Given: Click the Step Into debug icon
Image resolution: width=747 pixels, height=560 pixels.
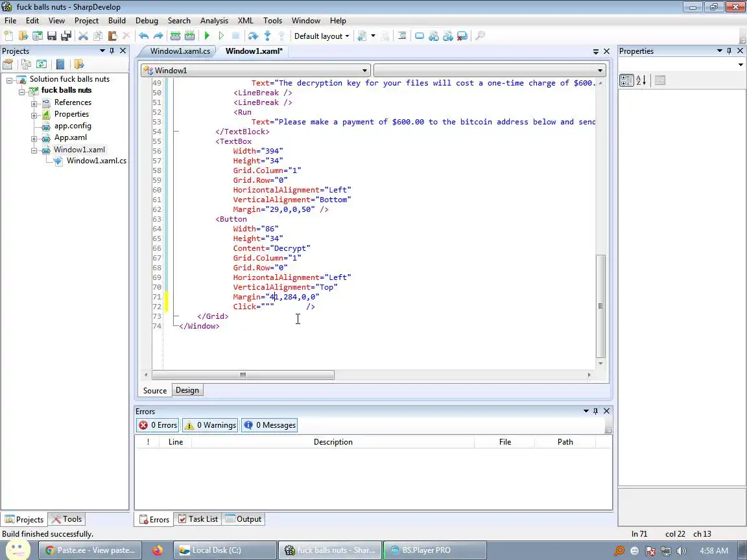Looking at the screenshot, I should pyautogui.click(x=267, y=36).
